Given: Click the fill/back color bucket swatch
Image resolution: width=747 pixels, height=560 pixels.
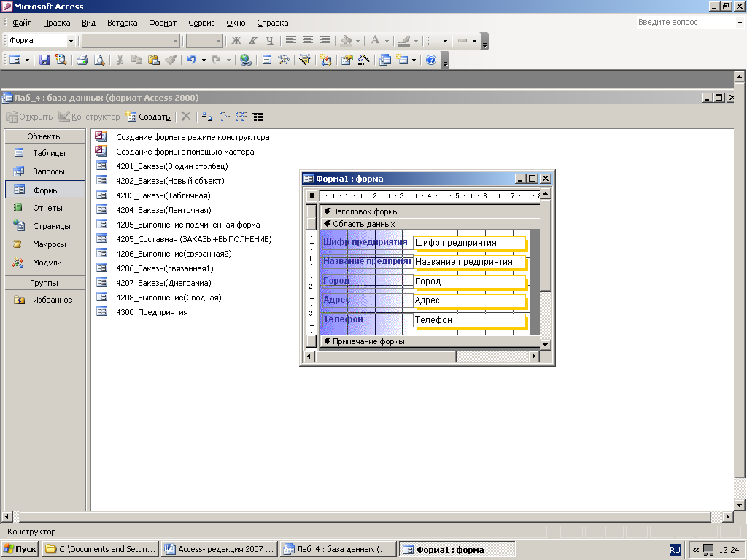Looking at the screenshot, I should pyautogui.click(x=347, y=41).
